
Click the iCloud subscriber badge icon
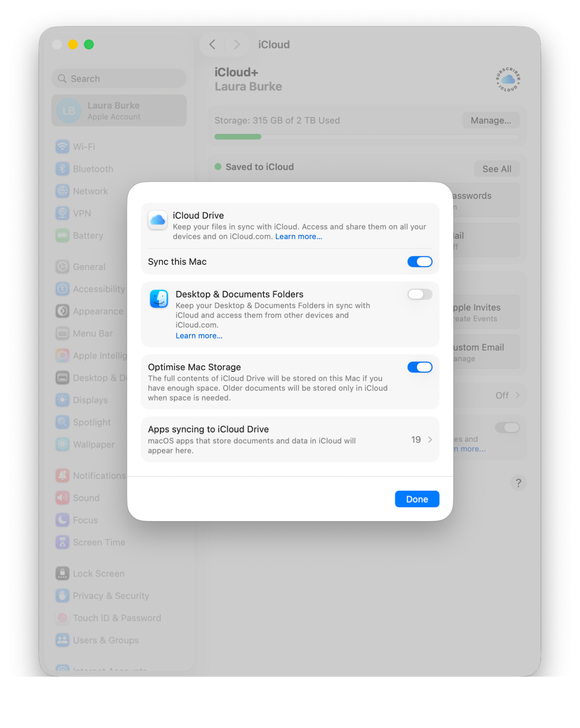pyautogui.click(x=508, y=80)
